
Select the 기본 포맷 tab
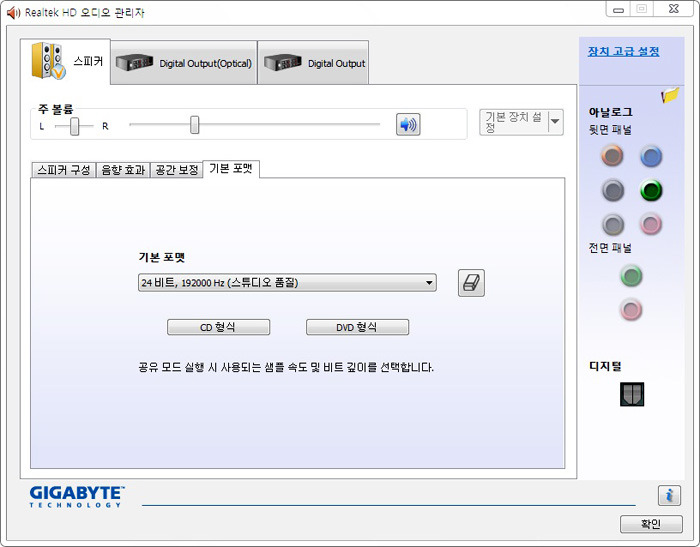coord(231,169)
